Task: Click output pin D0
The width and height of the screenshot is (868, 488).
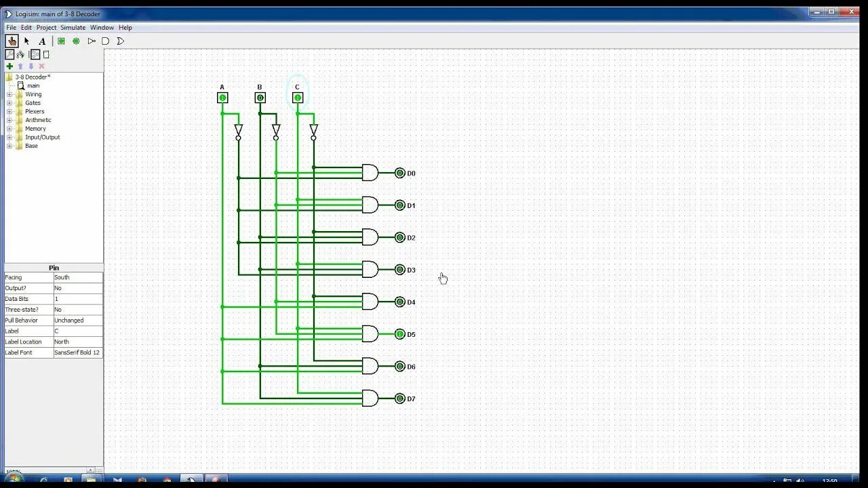Action: point(400,173)
